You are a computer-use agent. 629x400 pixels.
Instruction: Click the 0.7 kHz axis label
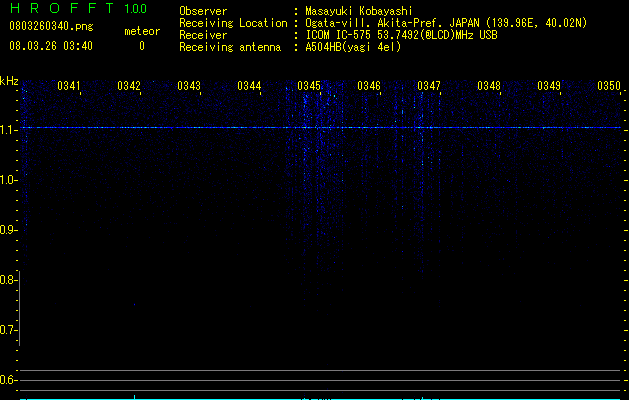pos(8,330)
